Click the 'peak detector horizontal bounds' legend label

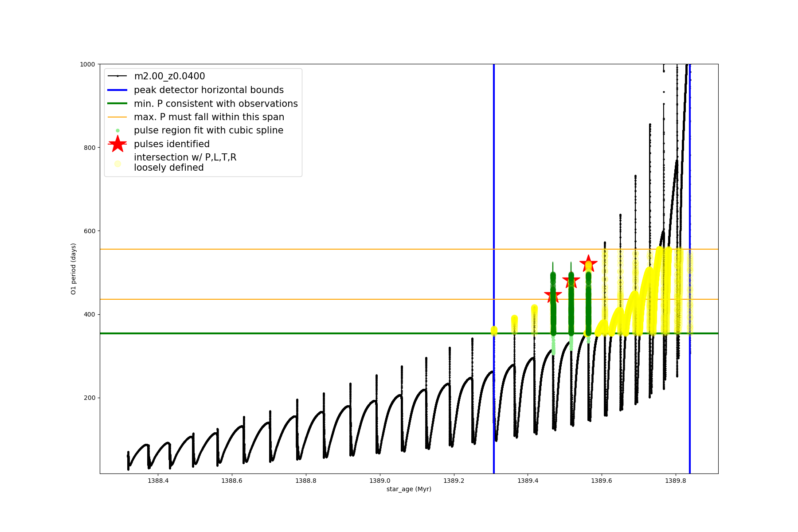[x=209, y=90]
